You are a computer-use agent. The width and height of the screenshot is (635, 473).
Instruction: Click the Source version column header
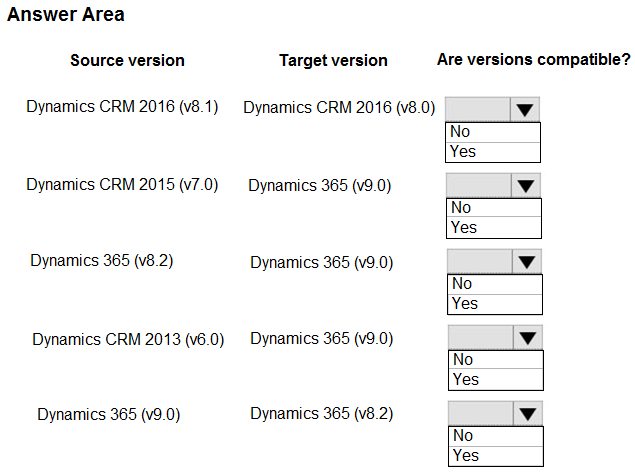coord(127,60)
